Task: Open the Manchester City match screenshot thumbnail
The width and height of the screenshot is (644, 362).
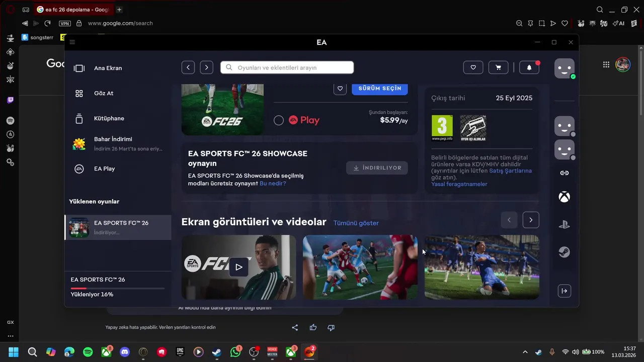Action: pyautogui.click(x=360, y=267)
